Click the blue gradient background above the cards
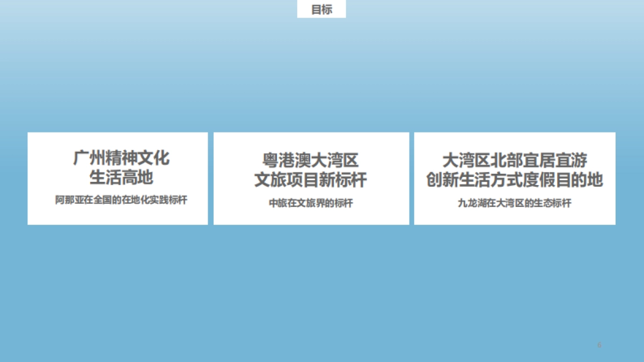Screen dimensions: 644x362 [x=322, y=80]
